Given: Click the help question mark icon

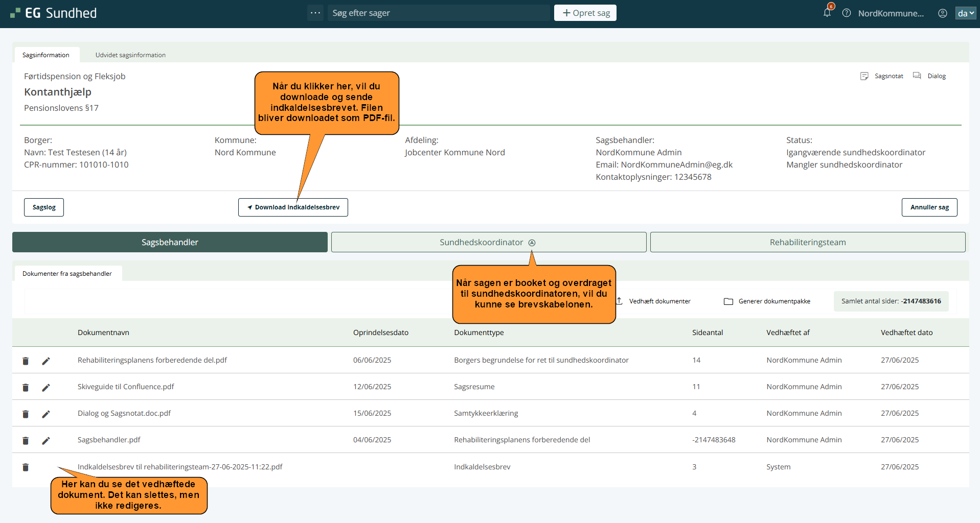Looking at the screenshot, I should [x=847, y=13].
